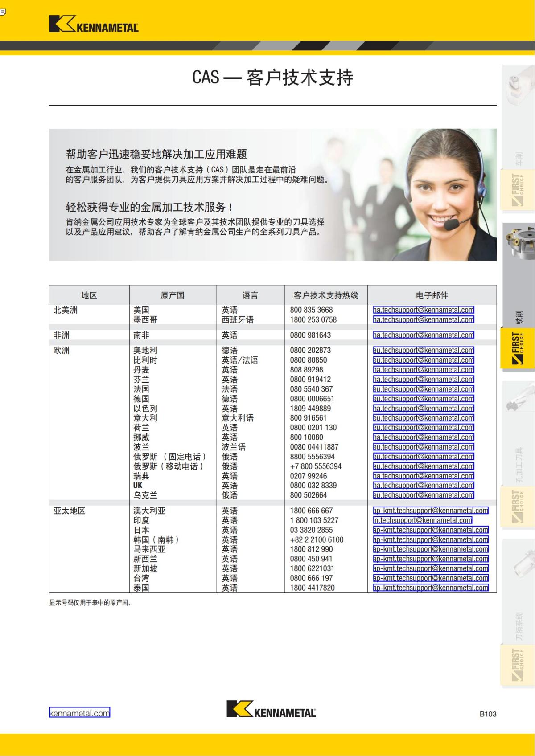
Task: Open the ap-kmt email link for 澳大利亚
Action: point(431,511)
